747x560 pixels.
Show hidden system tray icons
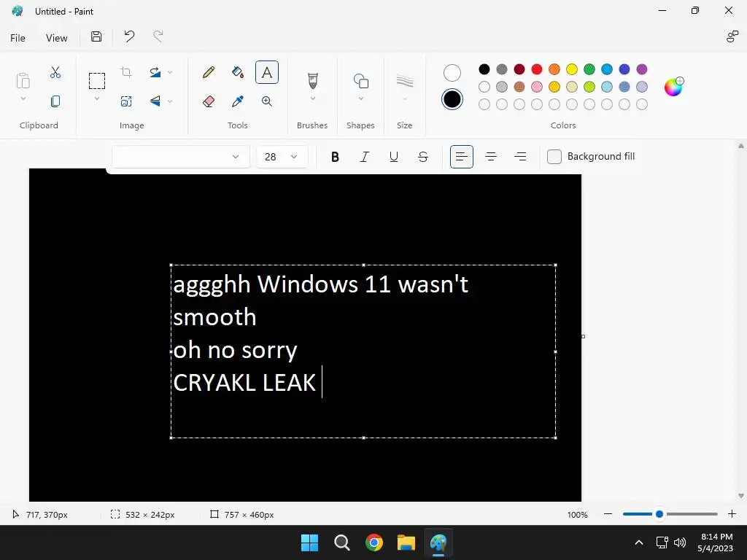639,542
